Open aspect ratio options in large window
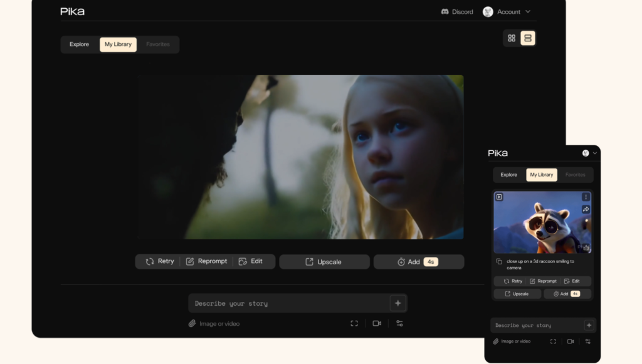642x364 pixels. [354, 323]
